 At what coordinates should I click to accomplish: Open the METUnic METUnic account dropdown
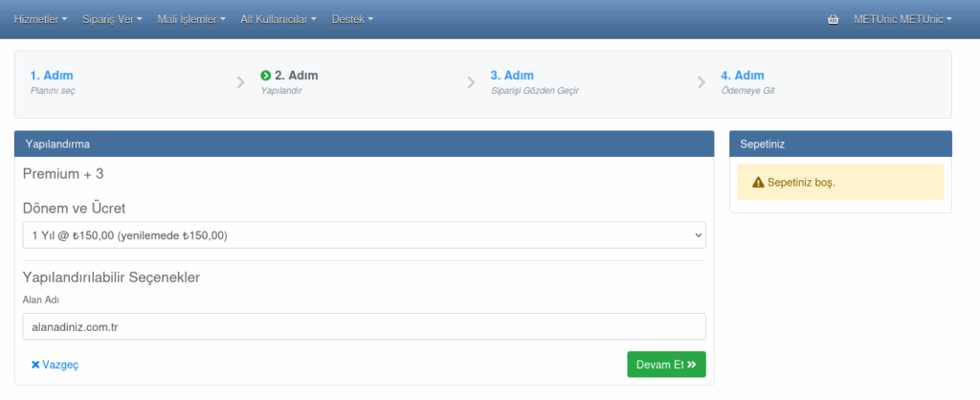pyautogui.click(x=902, y=19)
